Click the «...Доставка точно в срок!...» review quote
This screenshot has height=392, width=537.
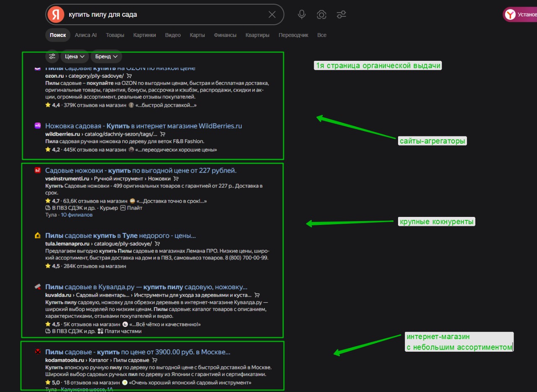pos(172,201)
